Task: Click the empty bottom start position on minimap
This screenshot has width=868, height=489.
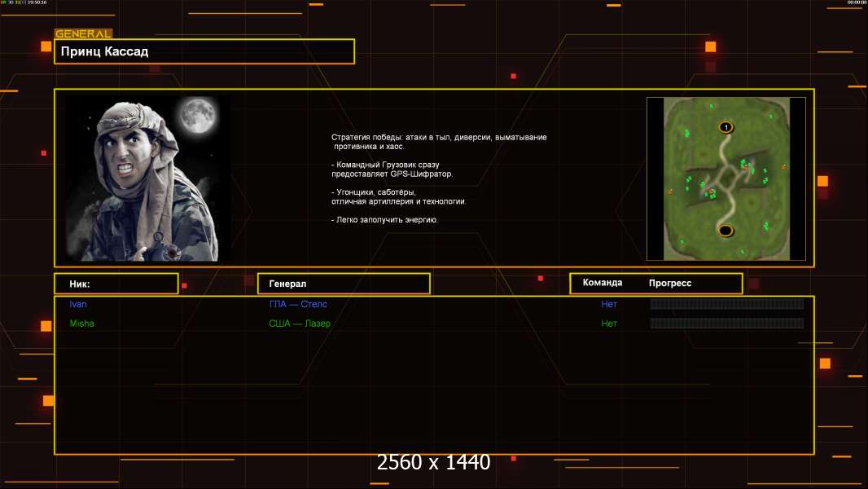Action: (x=726, y=230)
